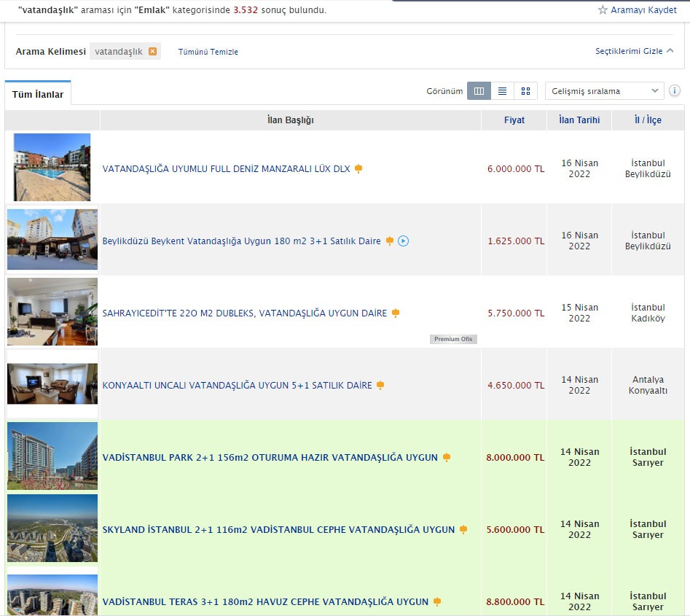This screenshot has width=690, height=616.
Task: Sort by İl / İlçe column header
Action: click(x=648, y=120)
